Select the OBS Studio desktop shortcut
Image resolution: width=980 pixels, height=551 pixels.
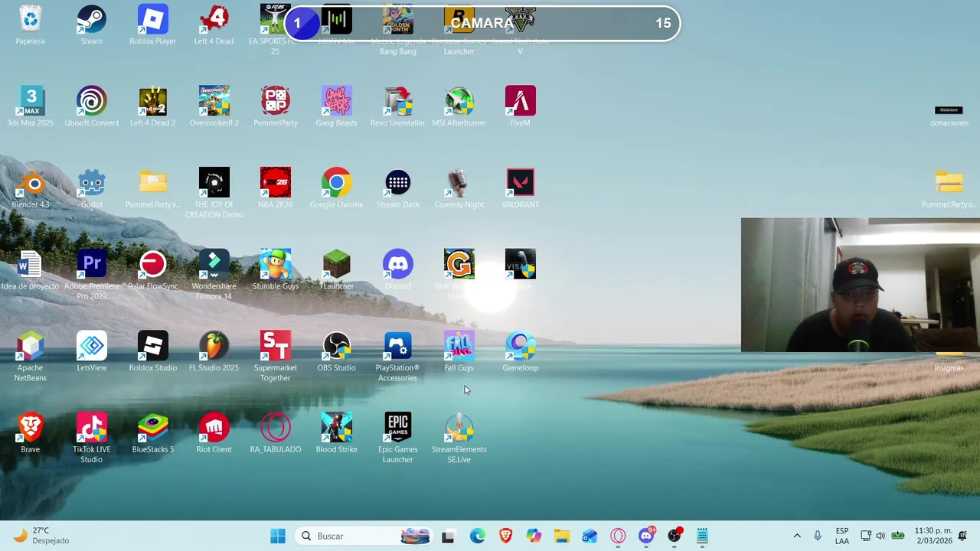click(337, 352)
